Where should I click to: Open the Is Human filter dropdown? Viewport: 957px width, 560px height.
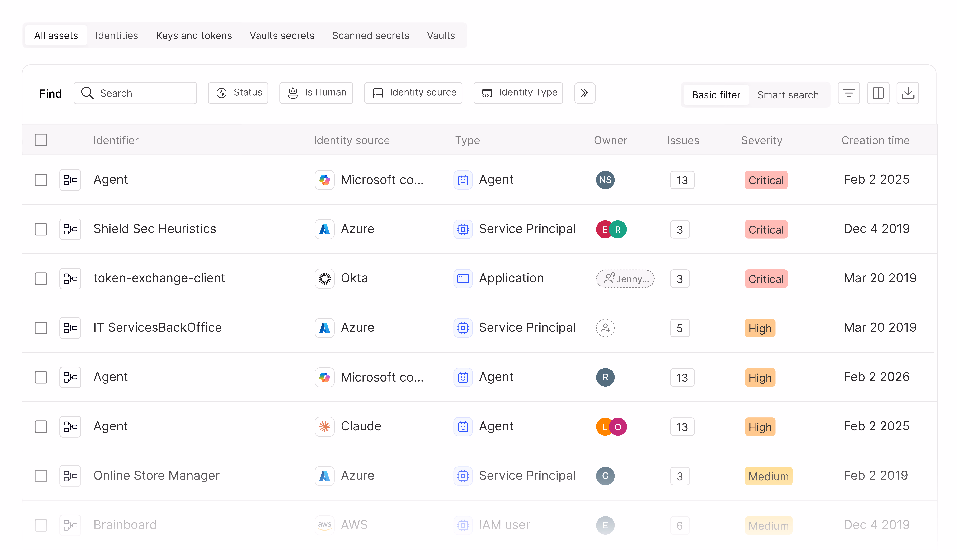point(316,93)
